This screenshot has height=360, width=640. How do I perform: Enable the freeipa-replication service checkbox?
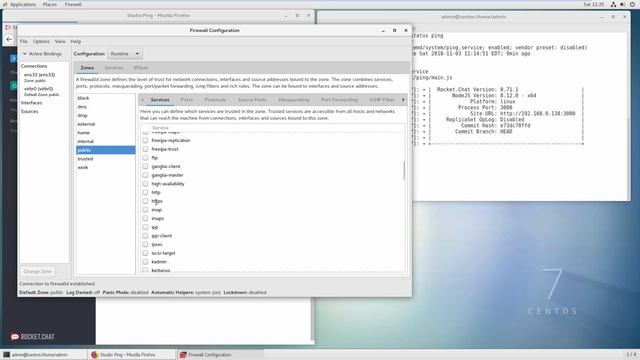click(x=145, y=140)
